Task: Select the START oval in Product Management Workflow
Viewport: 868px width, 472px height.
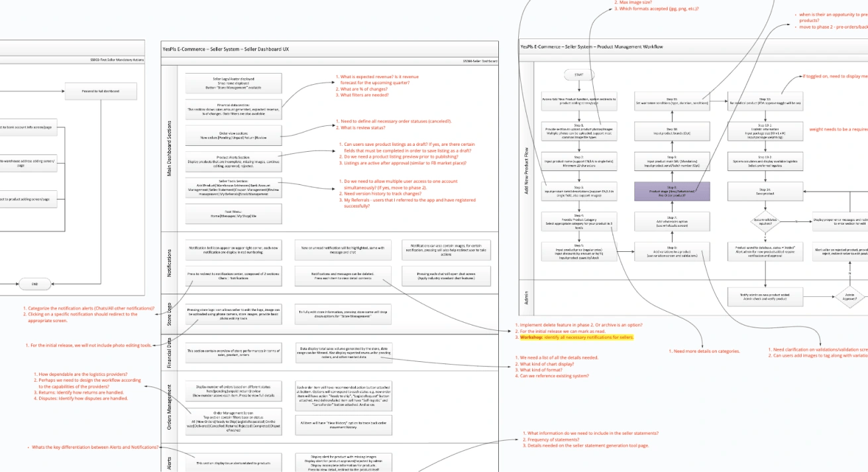Action: point(579,74)
